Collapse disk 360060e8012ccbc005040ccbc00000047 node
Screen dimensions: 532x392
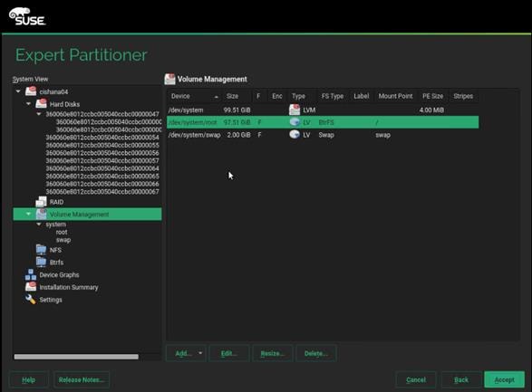point(39,114)
